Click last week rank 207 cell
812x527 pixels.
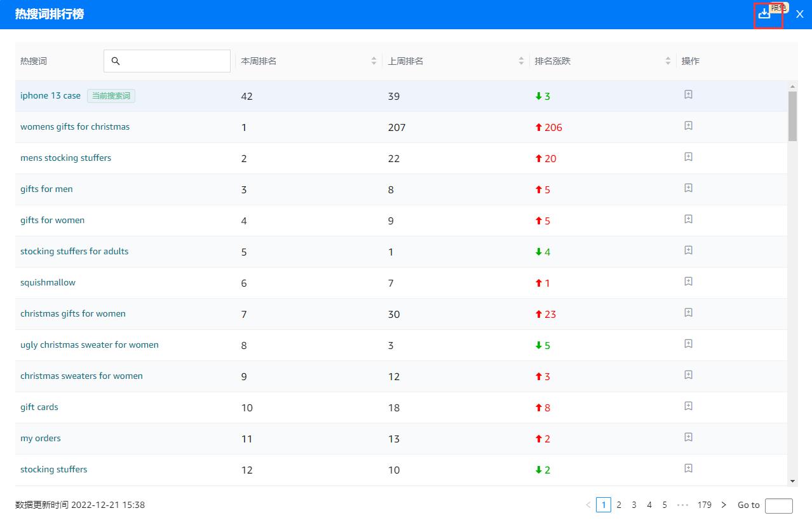click(x=396, y=127)
